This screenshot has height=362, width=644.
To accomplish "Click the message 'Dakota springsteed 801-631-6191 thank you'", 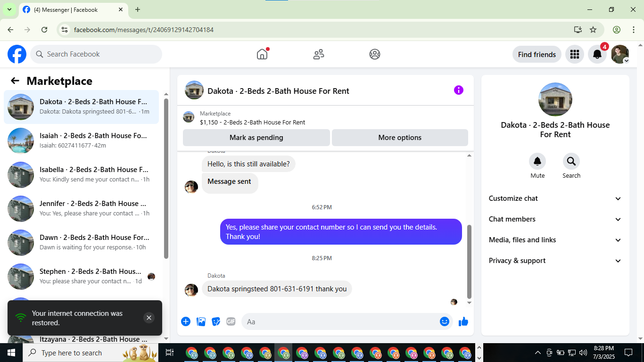I will point(277,289).
